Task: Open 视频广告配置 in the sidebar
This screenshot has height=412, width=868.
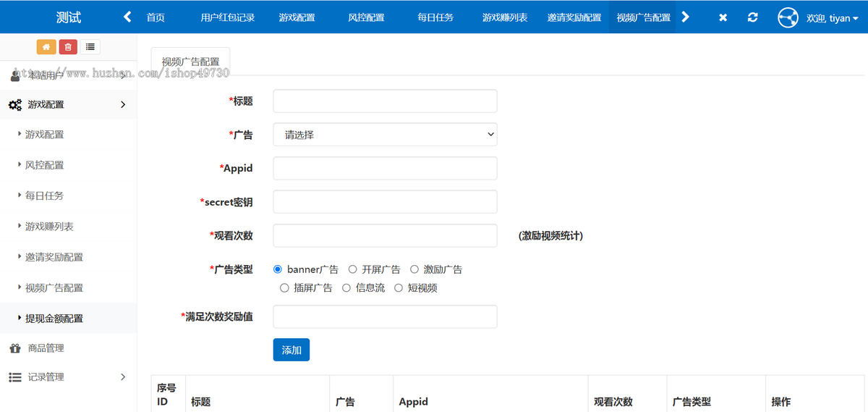Action: click(54, 287)
